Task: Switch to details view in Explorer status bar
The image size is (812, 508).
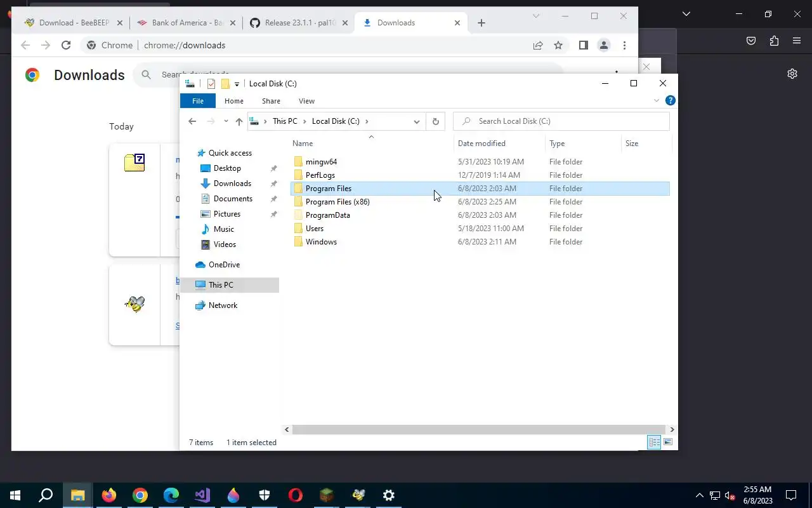Action: (x=654, y=443)
